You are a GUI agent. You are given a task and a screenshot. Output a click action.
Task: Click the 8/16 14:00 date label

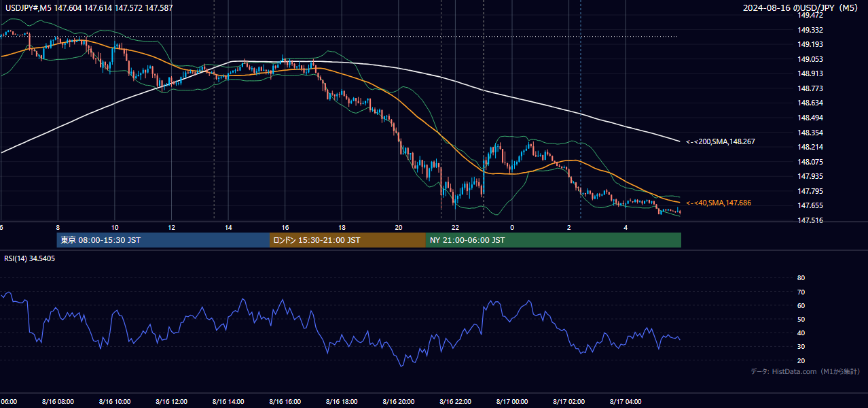(x=228, y=401)
